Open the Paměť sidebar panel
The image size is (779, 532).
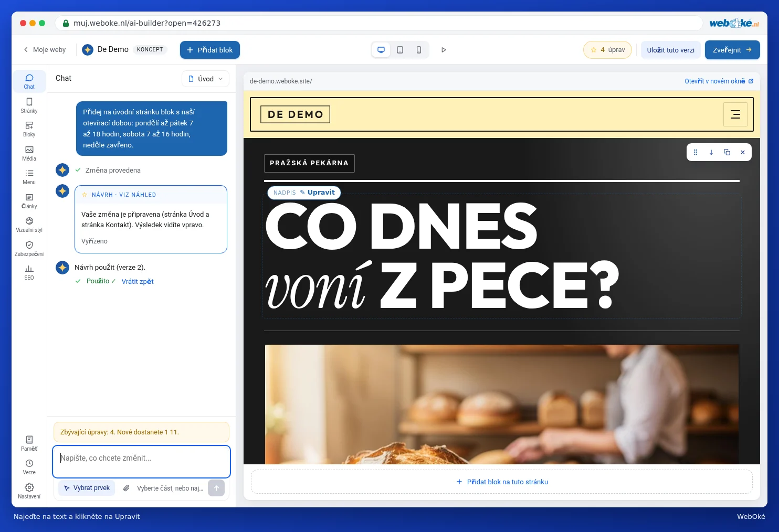pyautogui.click(x=29, y=443)
